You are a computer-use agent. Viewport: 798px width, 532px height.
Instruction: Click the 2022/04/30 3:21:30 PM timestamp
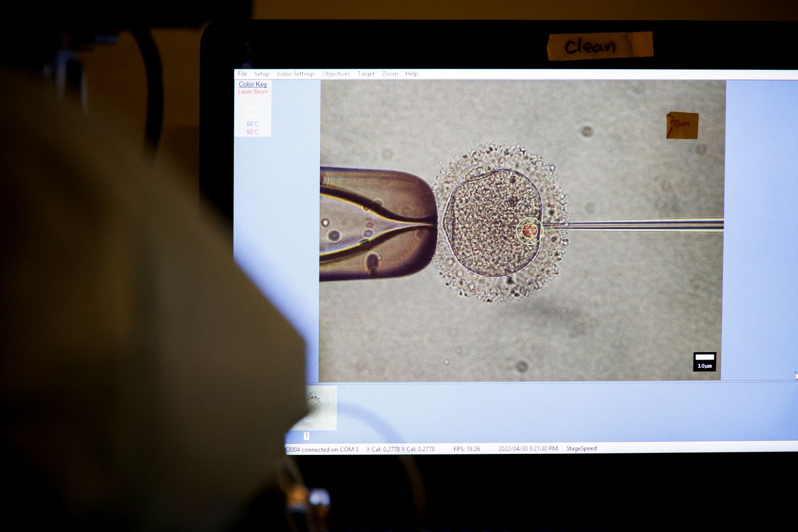point(528,449)
